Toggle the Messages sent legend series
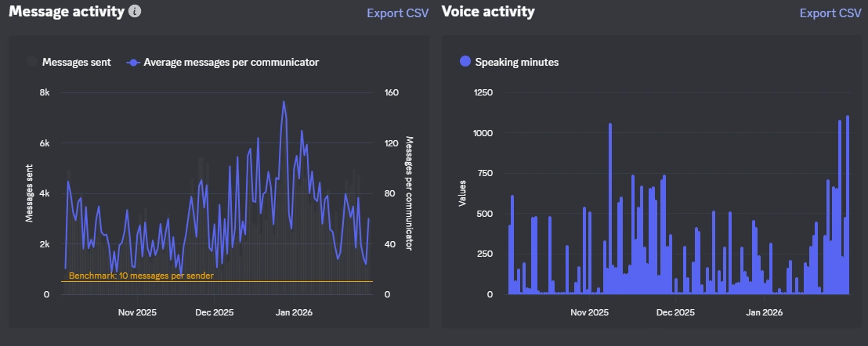This screenshot has width=868, height=346. coord(69,63)
